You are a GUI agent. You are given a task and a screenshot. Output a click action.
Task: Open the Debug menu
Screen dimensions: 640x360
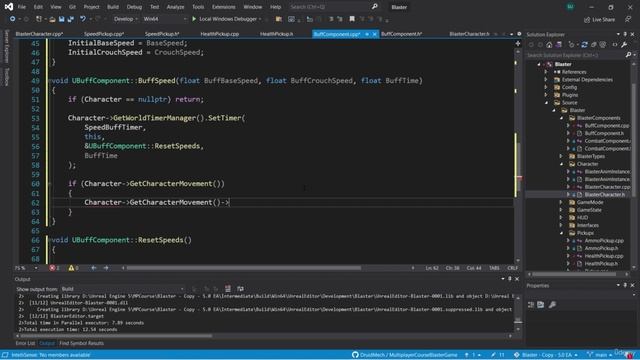coord(134,7)
